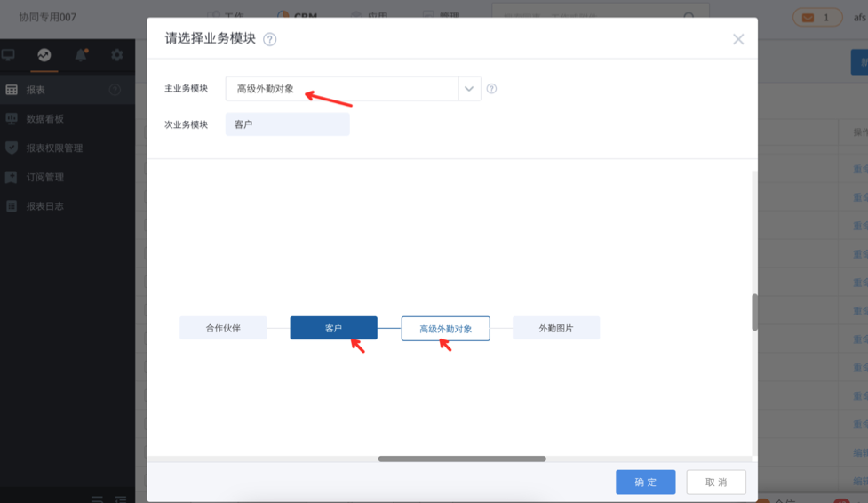The width and height of the screenshot is (868, 503).
Task: Click the 客户 tag in 次业务模块
Action: (x=287, y=124)
